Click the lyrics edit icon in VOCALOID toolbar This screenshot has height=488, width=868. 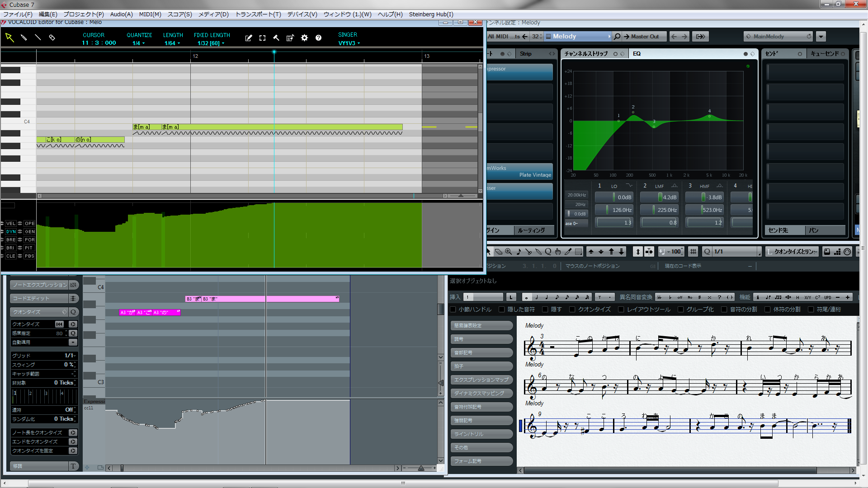click(248, 38)
